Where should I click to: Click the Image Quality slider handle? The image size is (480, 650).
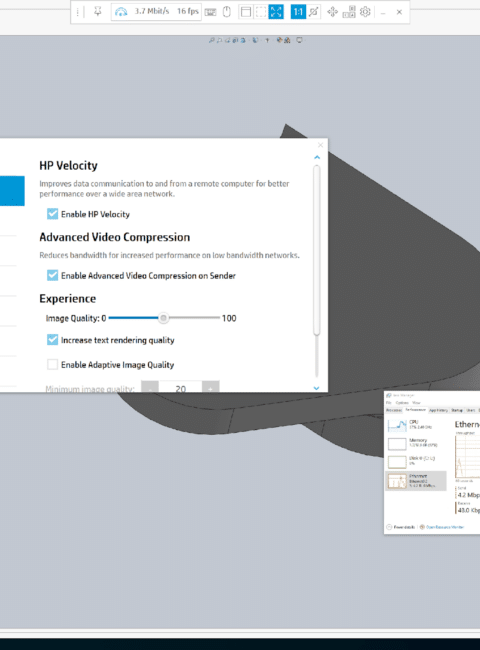tap(164, 318)
